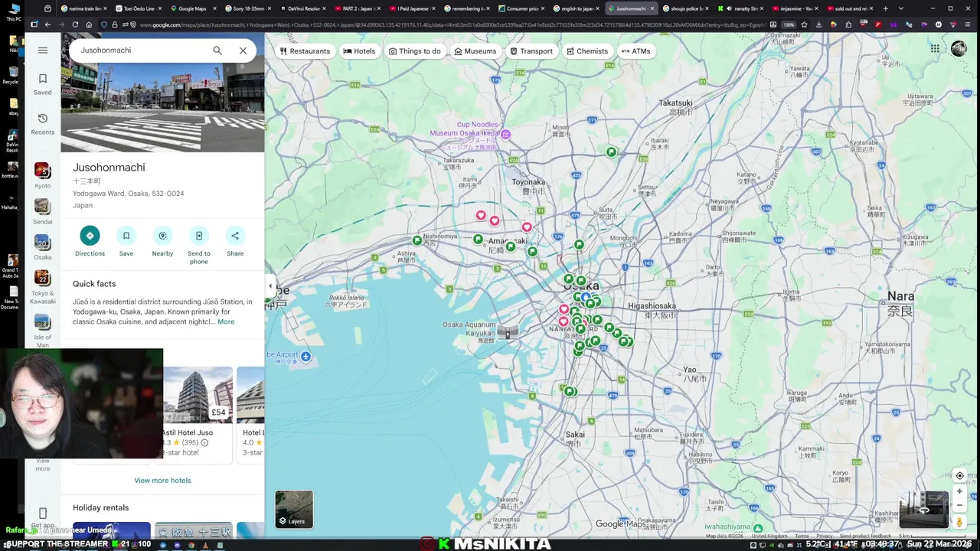The height and width of the screenshot is (551, 980).
Task: Zoom in on the map
Action: click(x=959, y=492)
